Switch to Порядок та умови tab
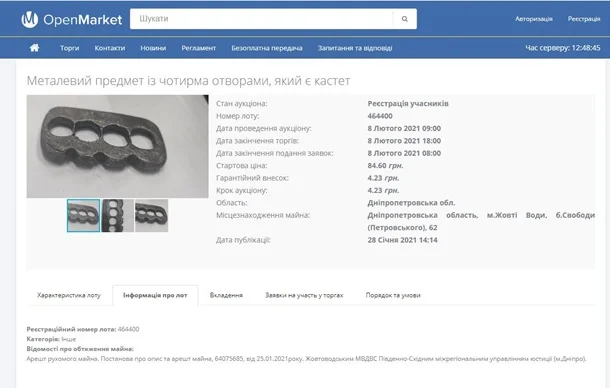Viewport: 610px width, 388px height. click(393, 295)
